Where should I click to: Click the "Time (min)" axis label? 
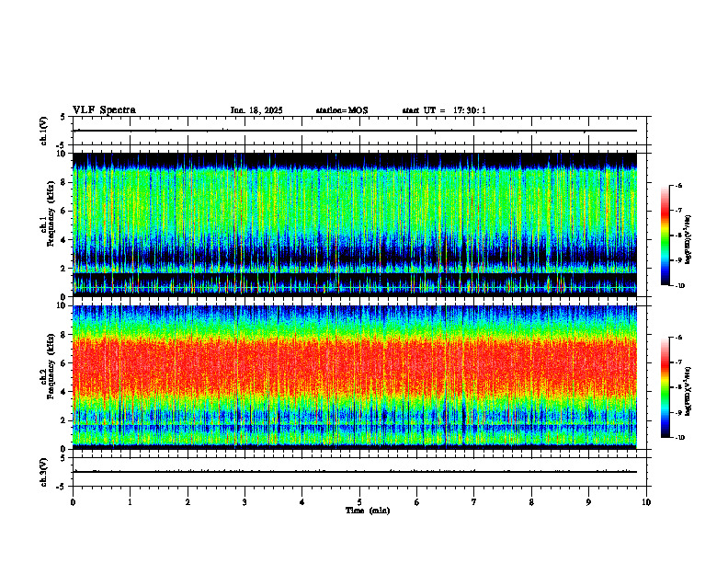368,511
